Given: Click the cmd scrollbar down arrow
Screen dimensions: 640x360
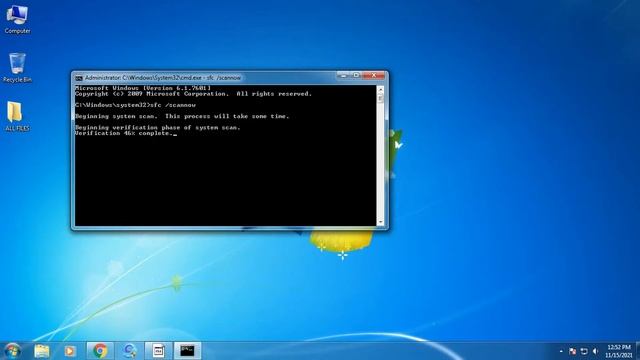Looking at the screenshot, I should (380, 222).
